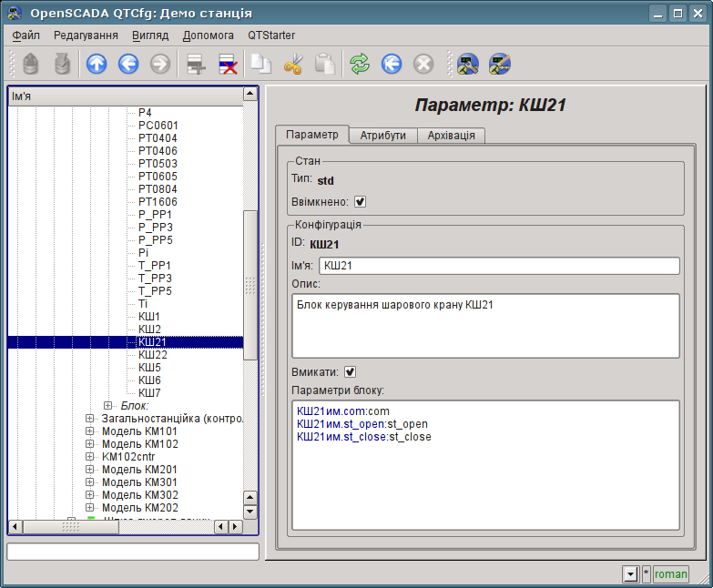Select "КШ22" in the tree
713x588 pixels.
[152, 354]
